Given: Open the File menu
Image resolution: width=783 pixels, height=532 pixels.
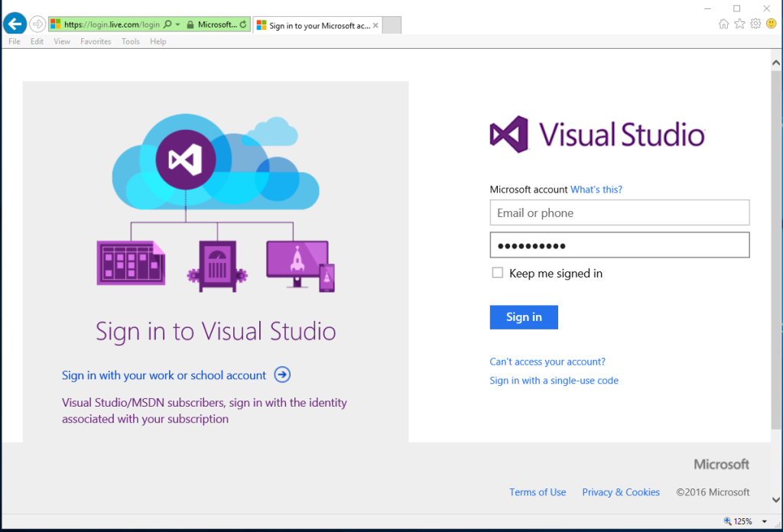Looking at the screenshot, I should 14,41.
